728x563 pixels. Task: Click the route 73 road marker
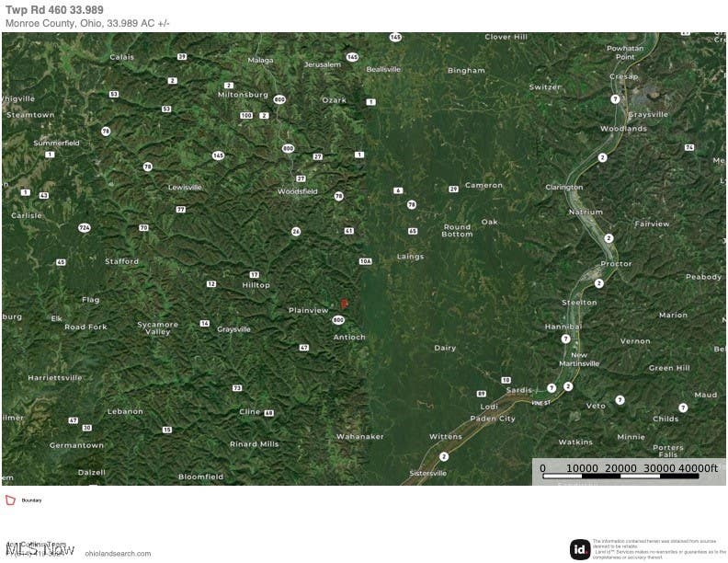coord(237,388)
